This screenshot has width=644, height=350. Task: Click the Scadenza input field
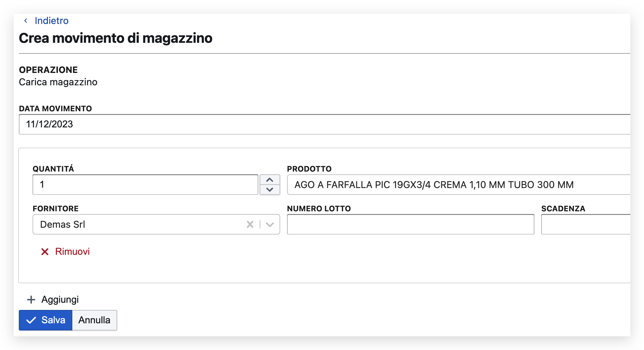click(586, 224)
